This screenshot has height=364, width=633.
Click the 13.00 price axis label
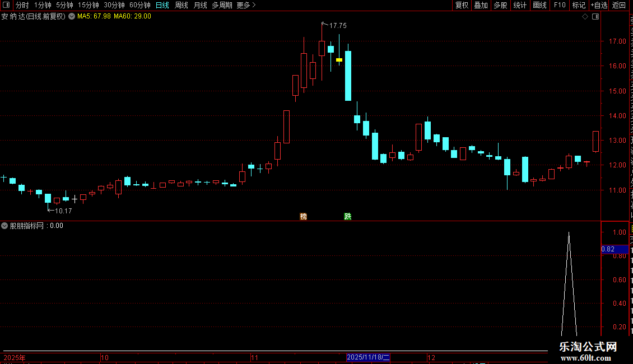pos(617,141)
